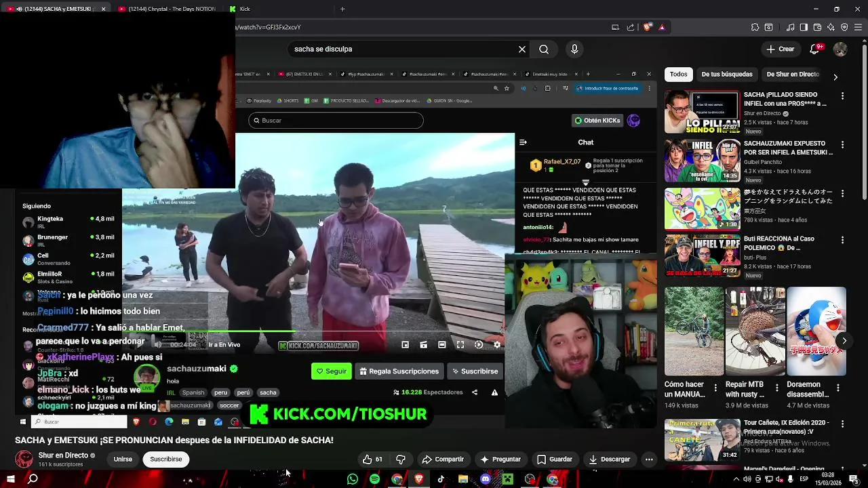Show more filter chips with the arrow
868x488 pixels.
[x=835, y=77]
